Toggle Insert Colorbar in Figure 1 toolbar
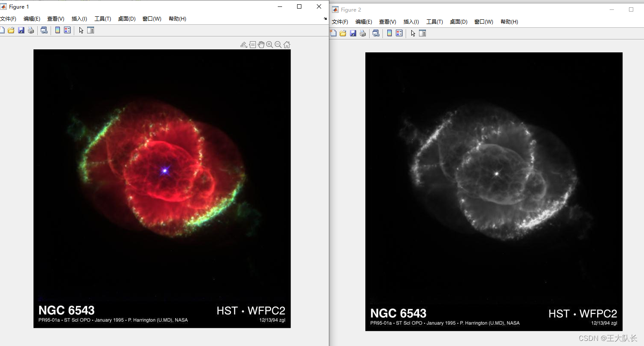Viewport: 644px width, 346px height. coord(58,30)
